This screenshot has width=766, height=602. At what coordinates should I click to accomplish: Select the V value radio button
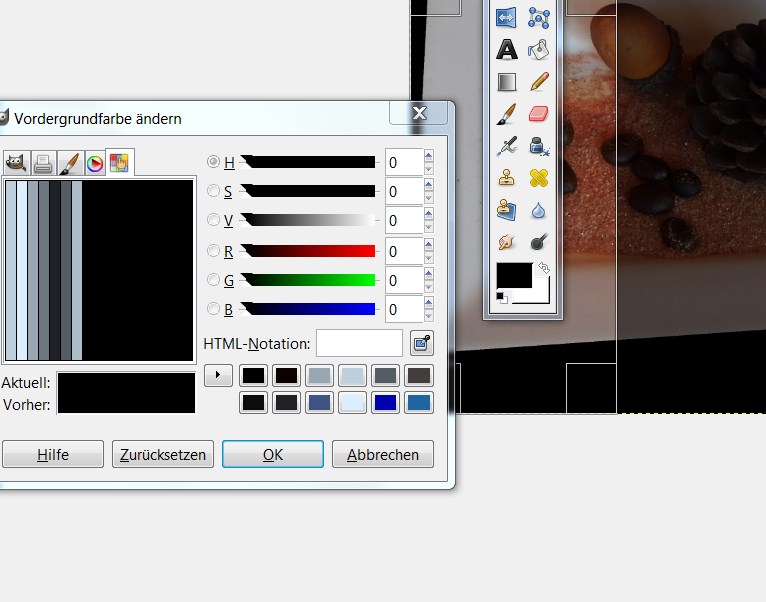pos(213,219)
